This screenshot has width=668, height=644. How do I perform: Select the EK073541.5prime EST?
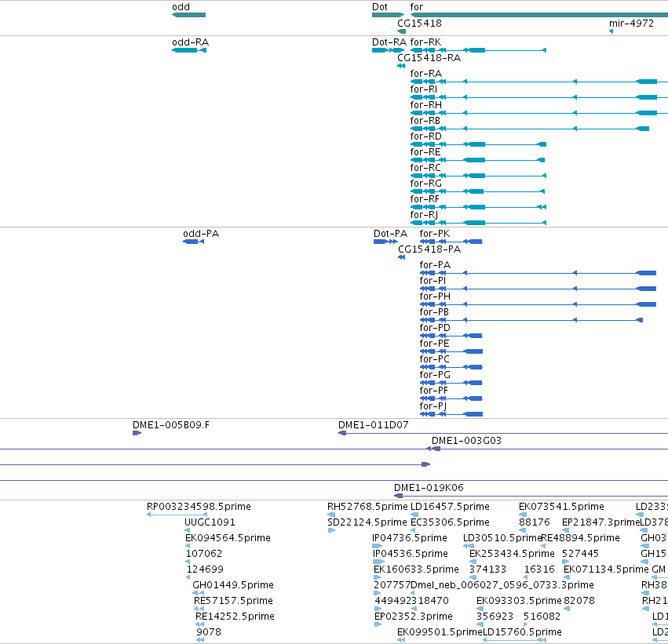522,515
